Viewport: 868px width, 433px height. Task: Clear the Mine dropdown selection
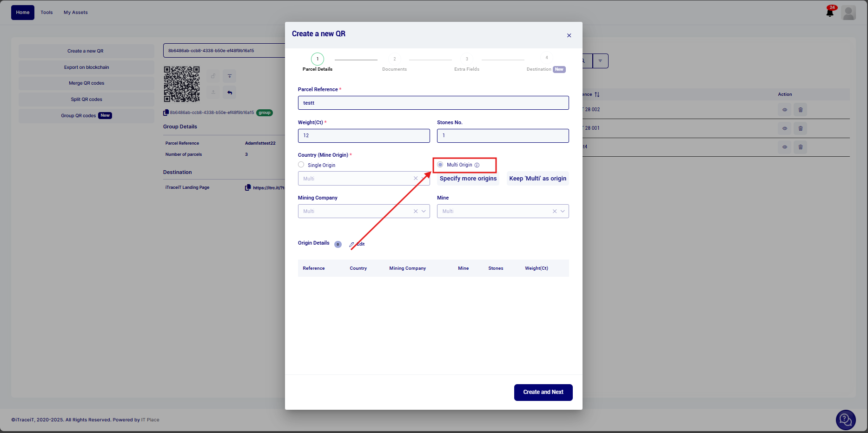tap(554, 211)
